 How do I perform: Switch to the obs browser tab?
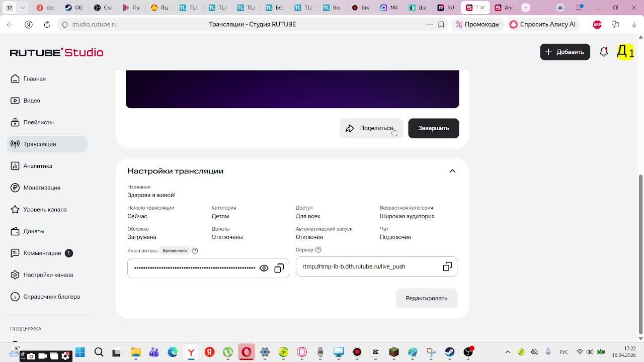[45, 8]
